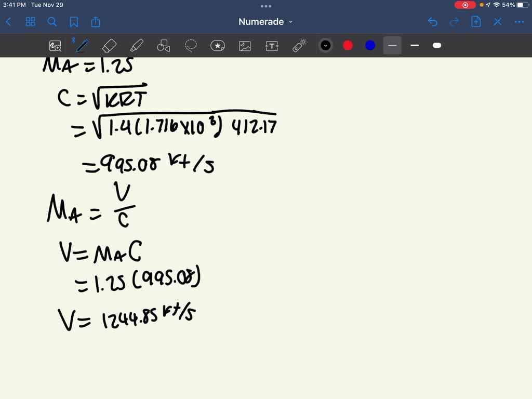Viewport: 532px width, 399px height.
Task: Choose the thin stroke width
Action: [x=392, y=46]
